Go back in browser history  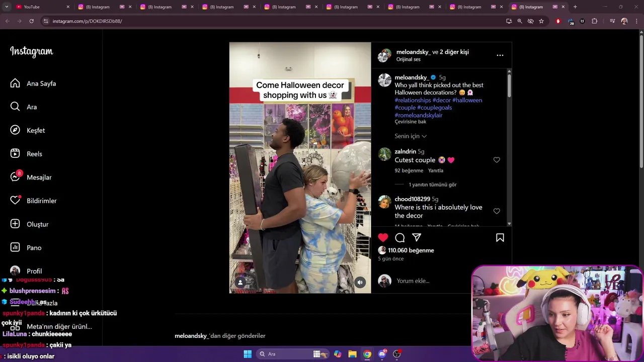pos(7,21)
